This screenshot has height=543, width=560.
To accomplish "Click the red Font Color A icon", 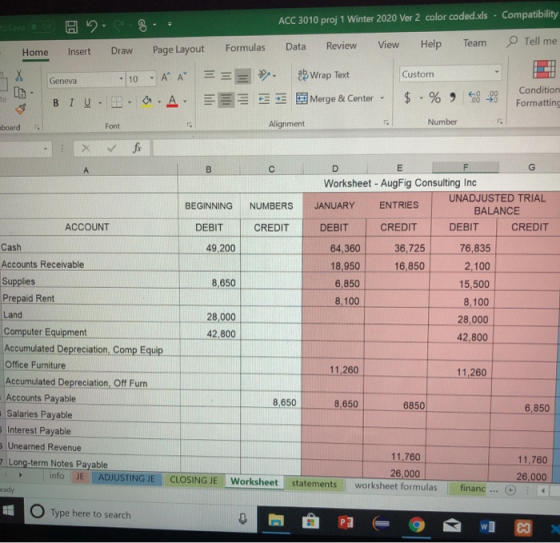I will coord(172,101).
